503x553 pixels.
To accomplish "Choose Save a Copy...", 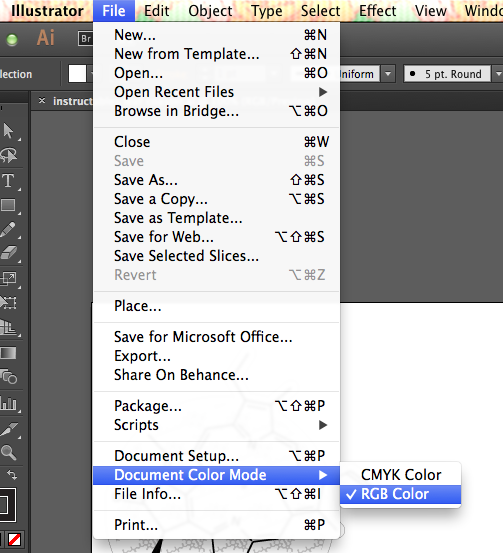I will point(216,199).
